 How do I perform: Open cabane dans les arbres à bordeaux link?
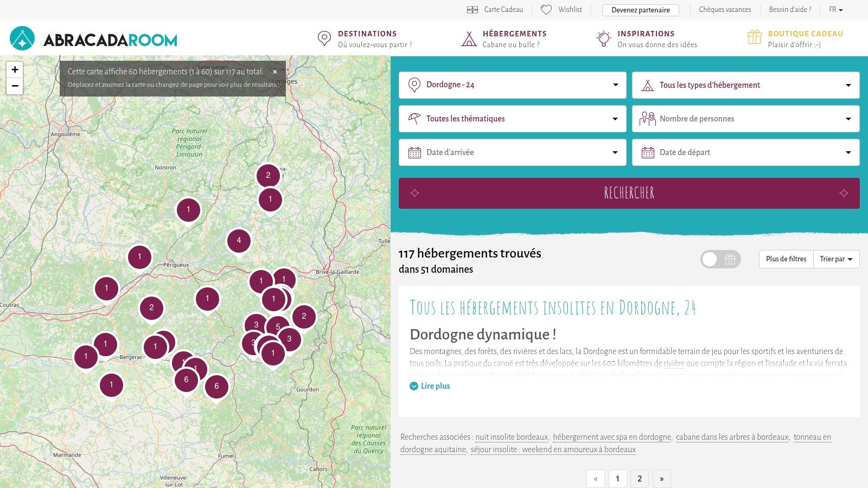[x=732, y=437]
